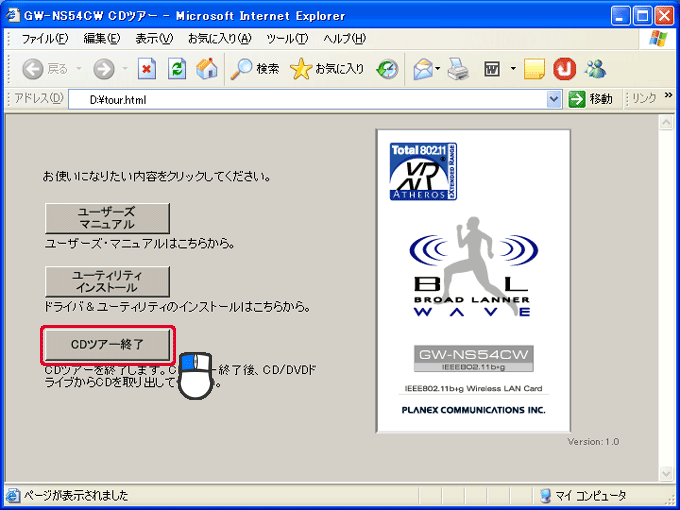This screenshot has width=680, height=510.
Task: Print the page with the printer icon
Action: (458, 69)
